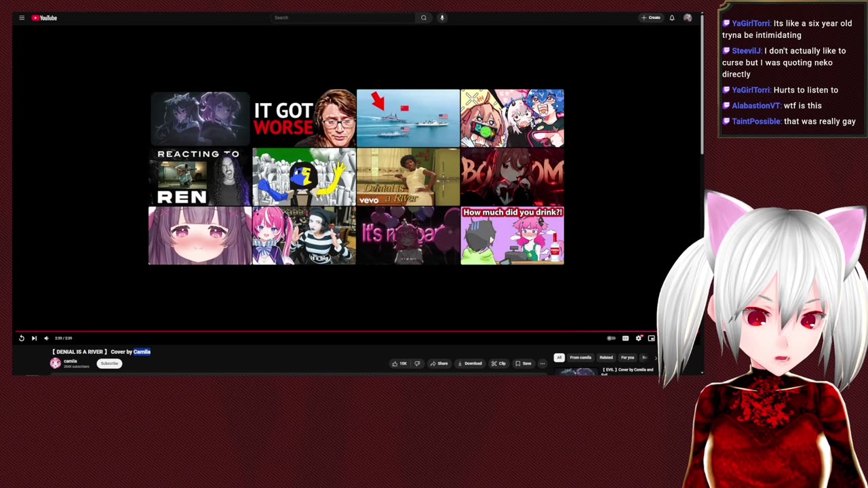
Task: Click the highlighted word Camila in title
Action: 142,352
